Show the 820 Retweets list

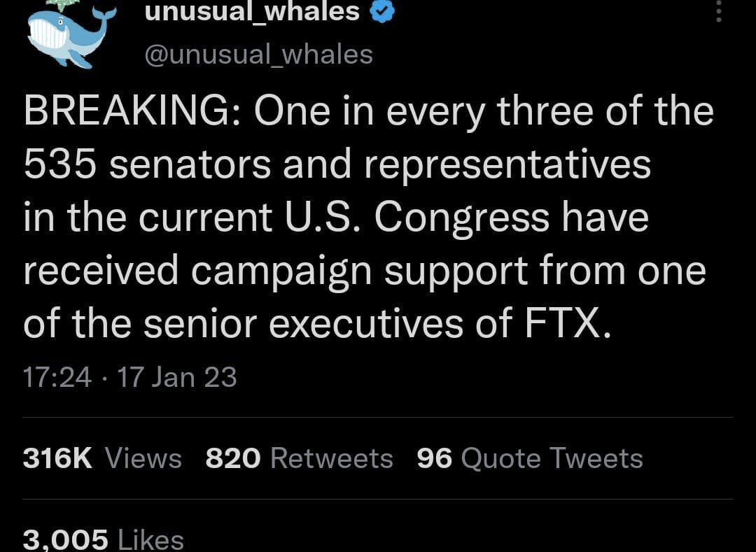[x=299, y=458]
